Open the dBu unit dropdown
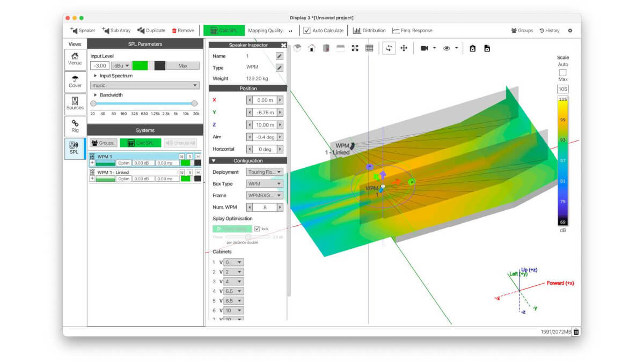Image resolution: width=644 pixels, height=362 pixels. [121, 65]
